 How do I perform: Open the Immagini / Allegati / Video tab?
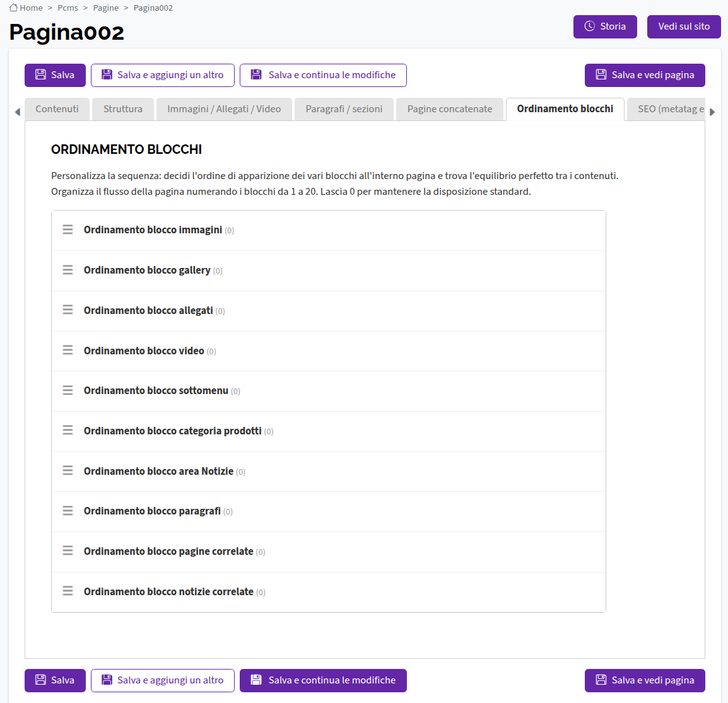tap(224, 109)
